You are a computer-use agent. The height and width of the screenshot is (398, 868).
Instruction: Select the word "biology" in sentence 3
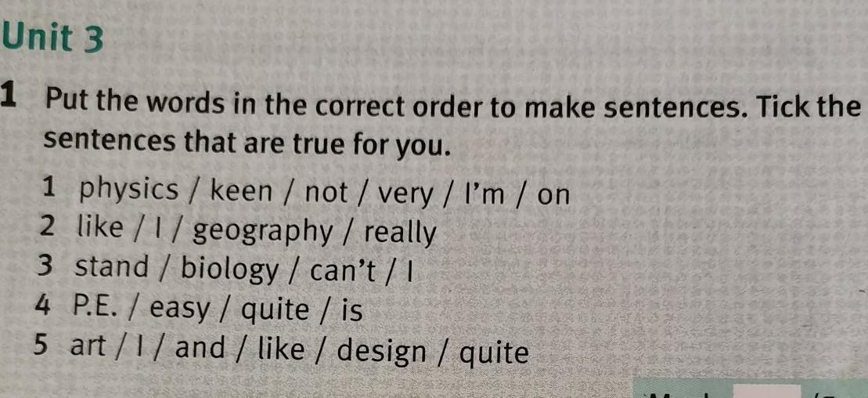229,270
